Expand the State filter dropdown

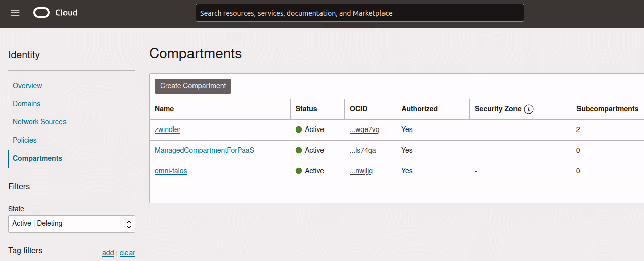pyautogui.click(x=72, y=223)
